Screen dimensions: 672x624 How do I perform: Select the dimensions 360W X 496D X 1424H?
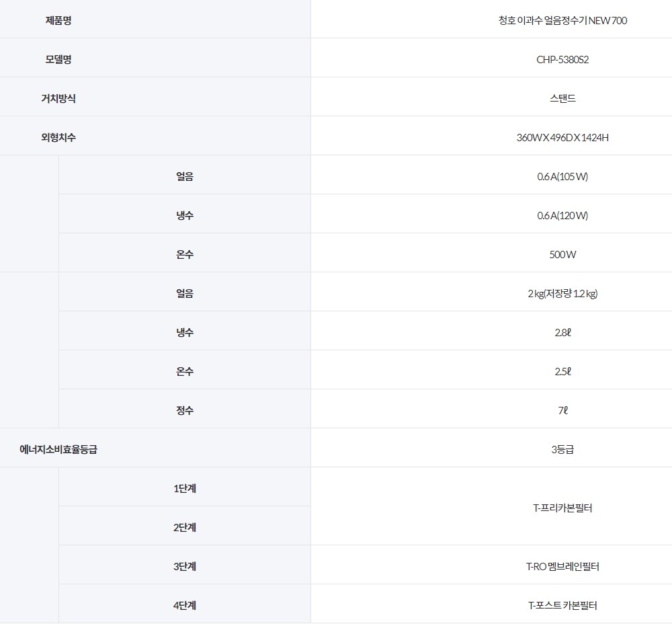click(562, 137)
